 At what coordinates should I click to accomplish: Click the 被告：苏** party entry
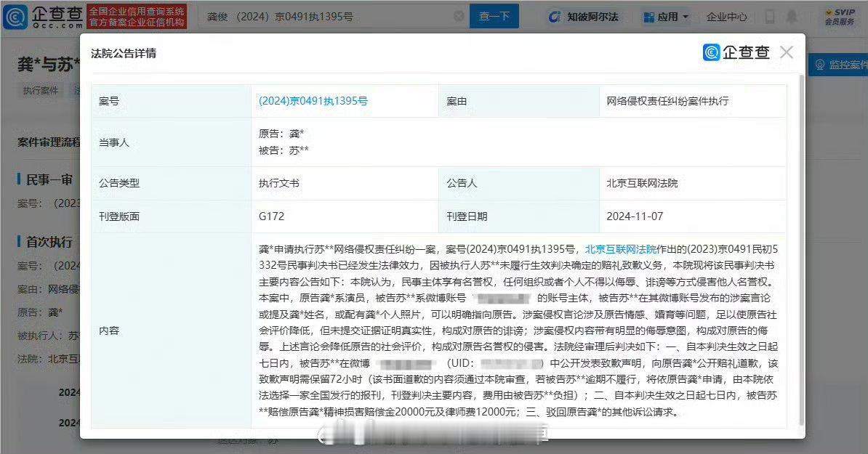pyautogui.click(x=284, y=150)
